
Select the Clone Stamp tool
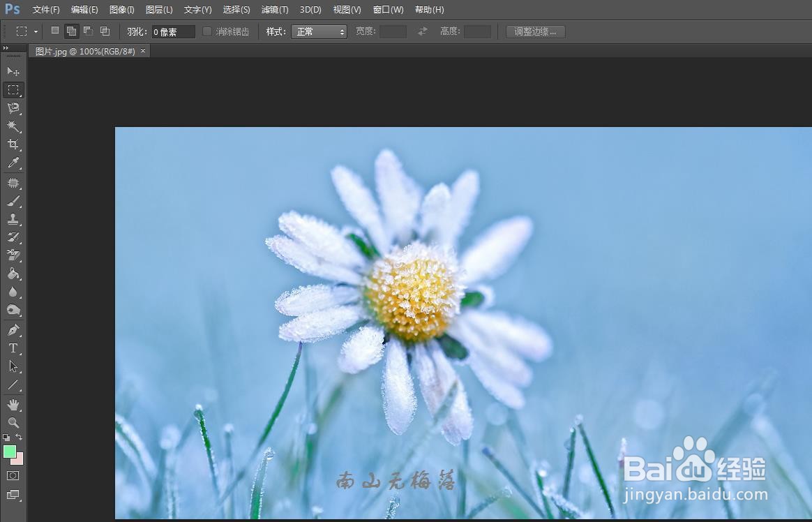pyautogui.click(x=13, y=219)
